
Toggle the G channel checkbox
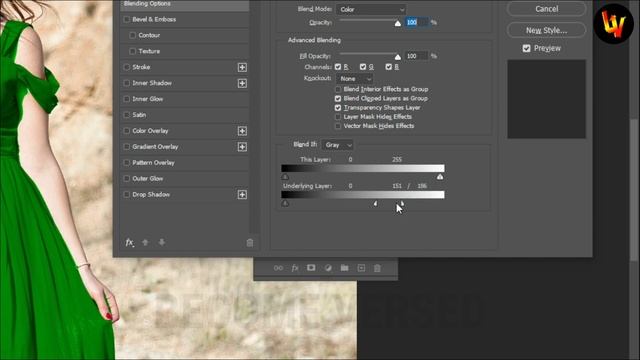[363, 67]
